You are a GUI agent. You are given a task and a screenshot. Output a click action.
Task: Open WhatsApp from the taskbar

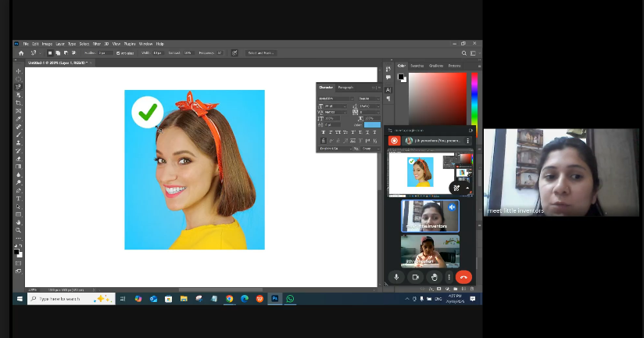tap(290, 298)
